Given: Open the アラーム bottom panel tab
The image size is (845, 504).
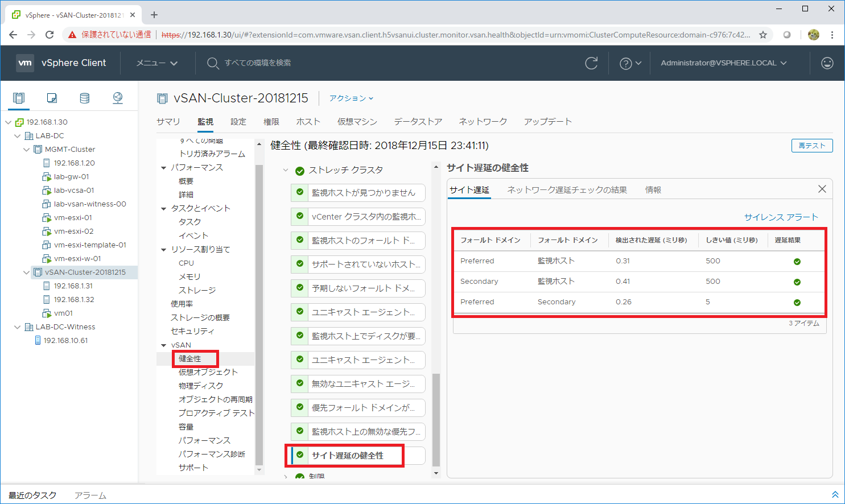Looking at the screenshot, I should [90, 495].
